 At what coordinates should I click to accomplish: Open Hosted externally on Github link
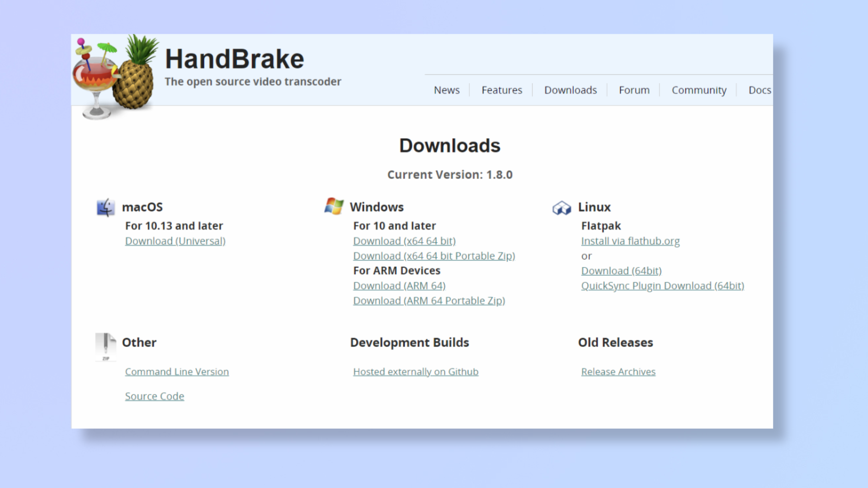416,372
